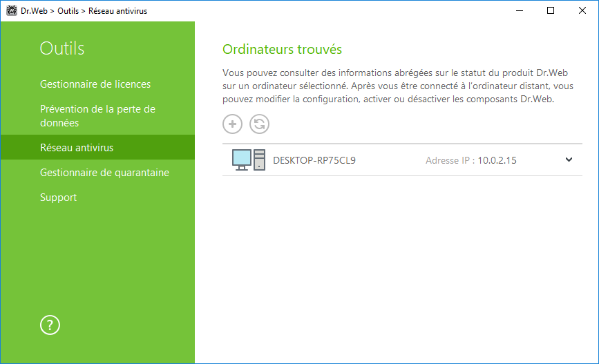Click the IP address 10.0.2.15
599x364 pixels.
497,160
